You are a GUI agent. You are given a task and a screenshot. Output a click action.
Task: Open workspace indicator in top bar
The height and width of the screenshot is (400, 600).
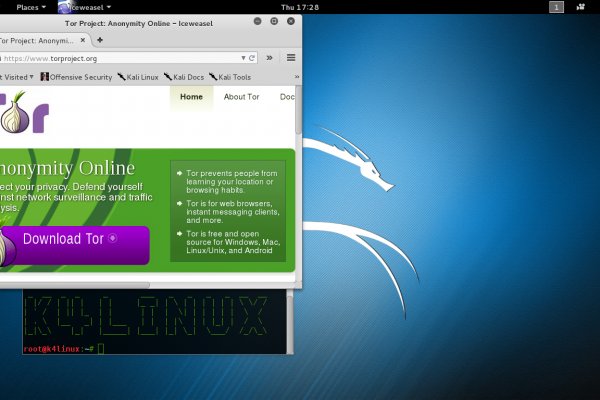coord(557,7)
